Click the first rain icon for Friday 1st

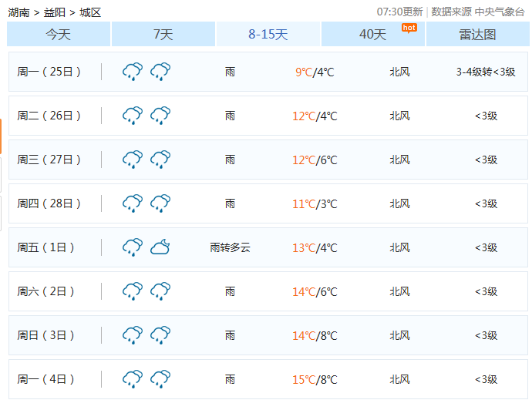tap(133, 247)
